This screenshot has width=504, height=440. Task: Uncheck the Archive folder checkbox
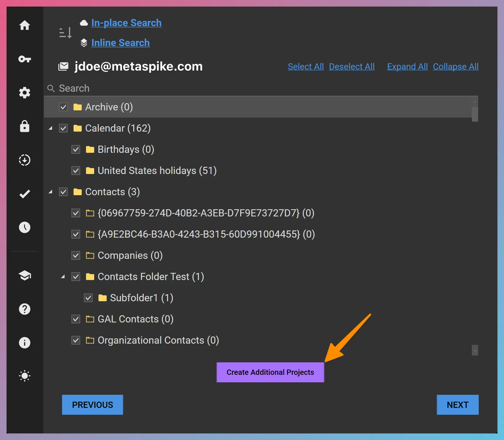tap(63, 107)
